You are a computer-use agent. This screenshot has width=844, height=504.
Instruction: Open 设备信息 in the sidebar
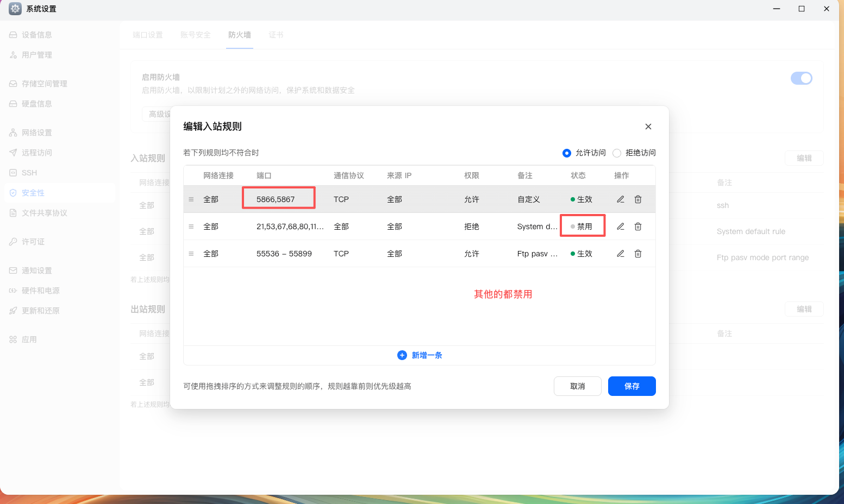(36, 35)
